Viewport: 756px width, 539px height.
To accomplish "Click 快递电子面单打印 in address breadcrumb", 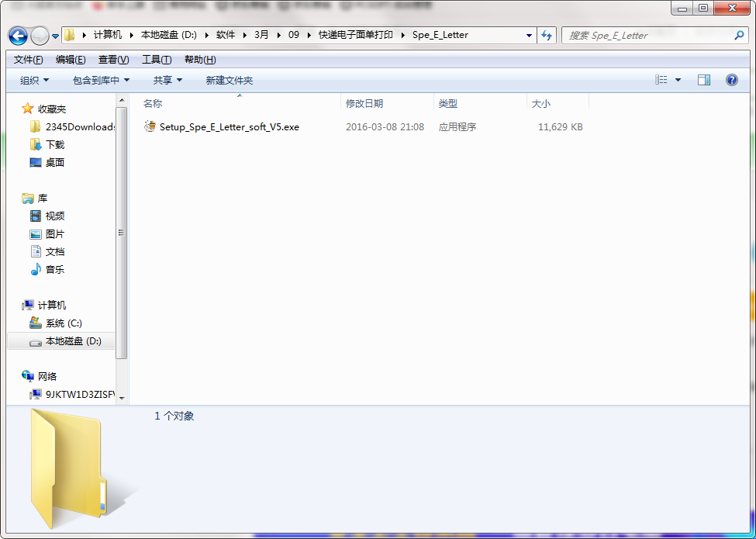I will pyautogui.click(x=357, y=36).
